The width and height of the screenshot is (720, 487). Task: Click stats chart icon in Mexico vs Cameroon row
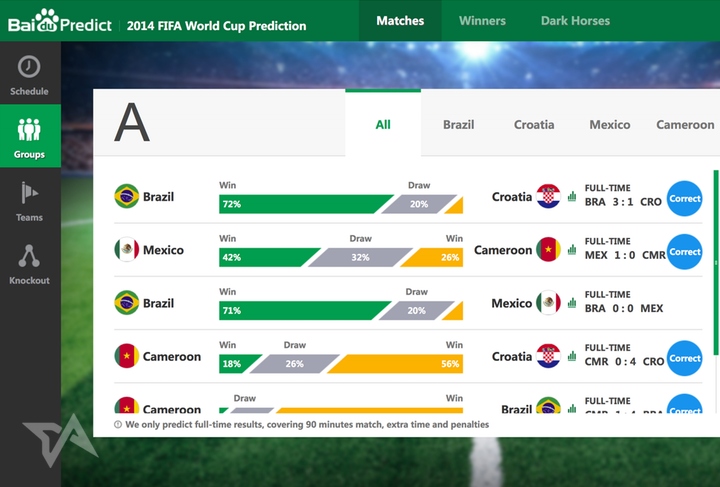(x=572, y=250)
